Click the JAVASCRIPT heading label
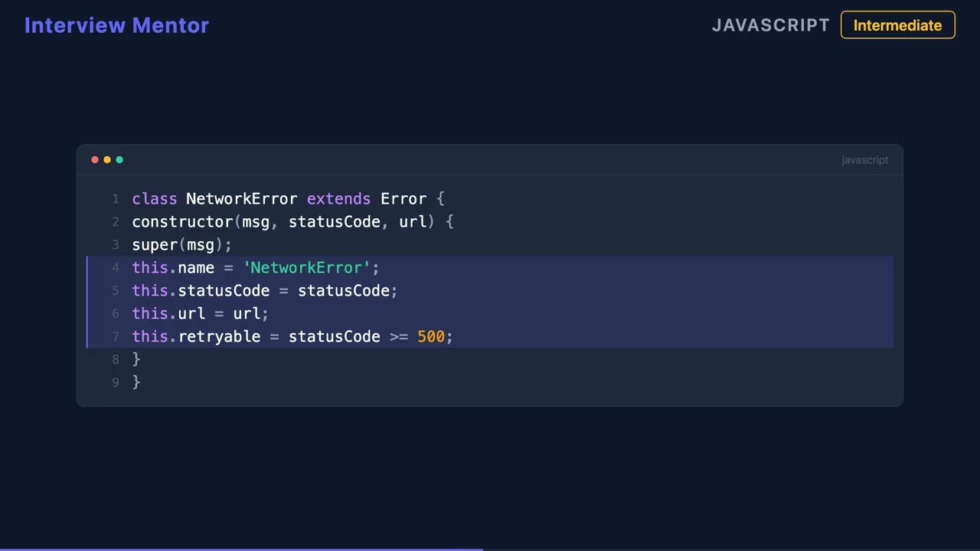Image resolution: width=980 pixels, height=551 pixels. (770, 25)
